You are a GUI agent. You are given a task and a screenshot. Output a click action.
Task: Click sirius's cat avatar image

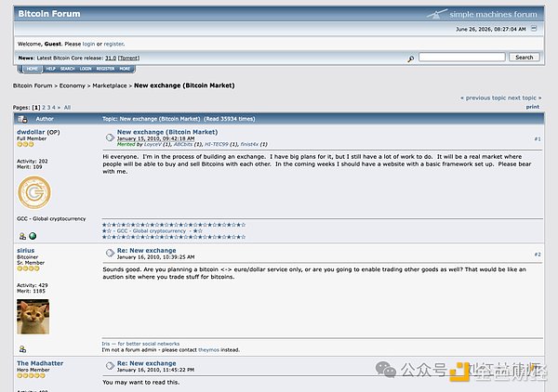(33, 317)
